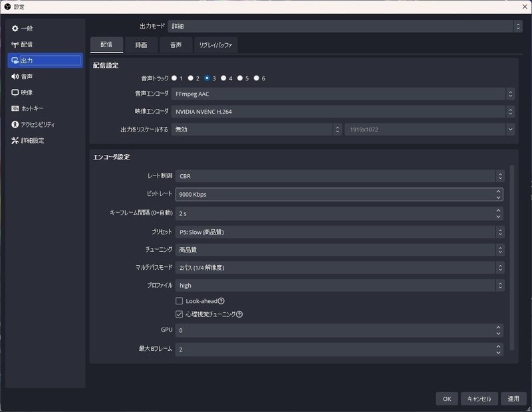Switch to the リプレイバッファ tab

point(215,45)
